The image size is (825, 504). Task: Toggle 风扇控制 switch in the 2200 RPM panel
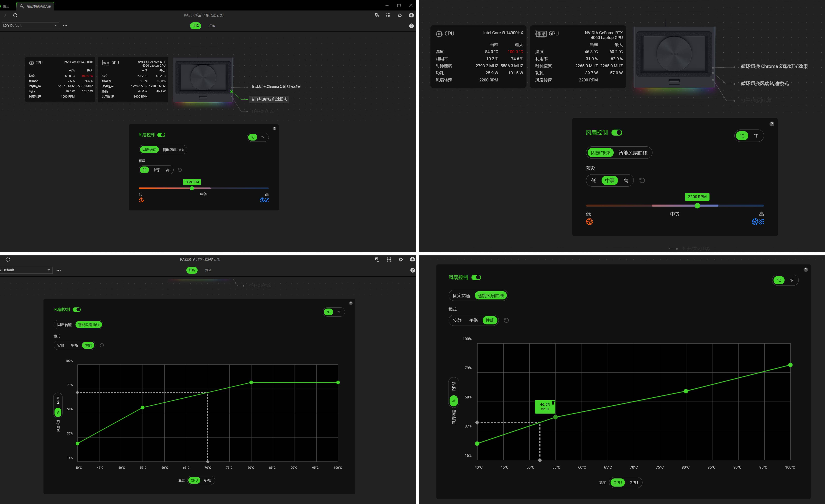click(x=617, y=133)
